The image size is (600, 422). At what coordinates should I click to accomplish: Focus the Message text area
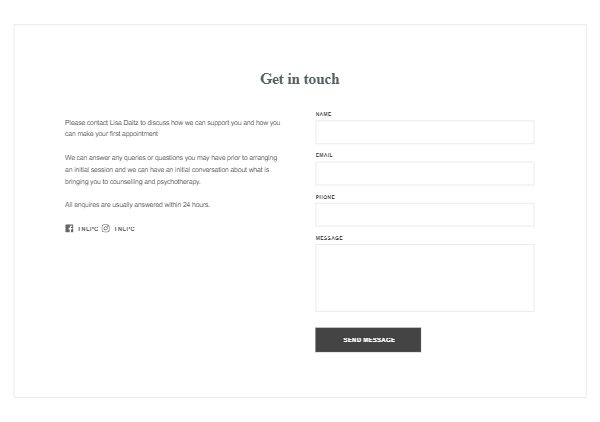click(x=425, y=278)
